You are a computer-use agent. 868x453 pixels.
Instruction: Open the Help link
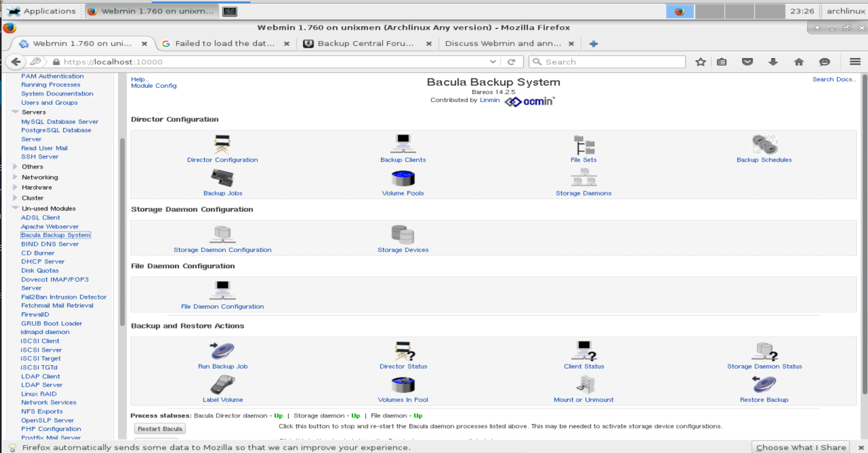click(x=139, y=79)
